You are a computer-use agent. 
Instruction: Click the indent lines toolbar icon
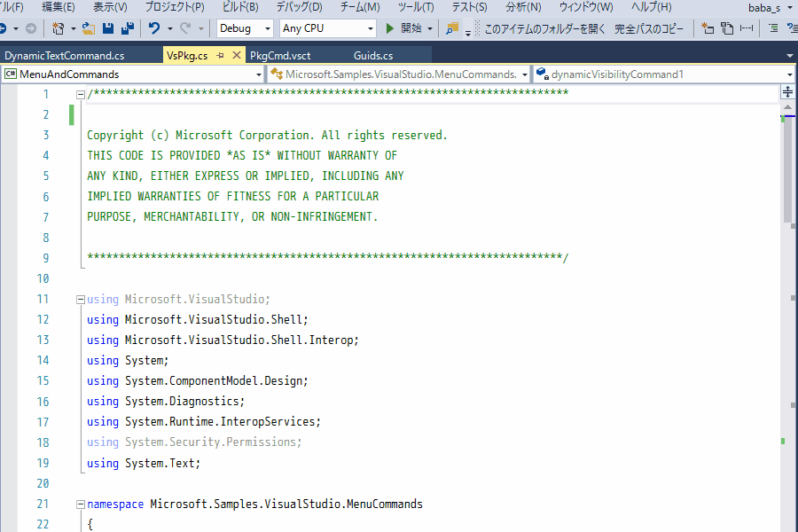(773, 28)
